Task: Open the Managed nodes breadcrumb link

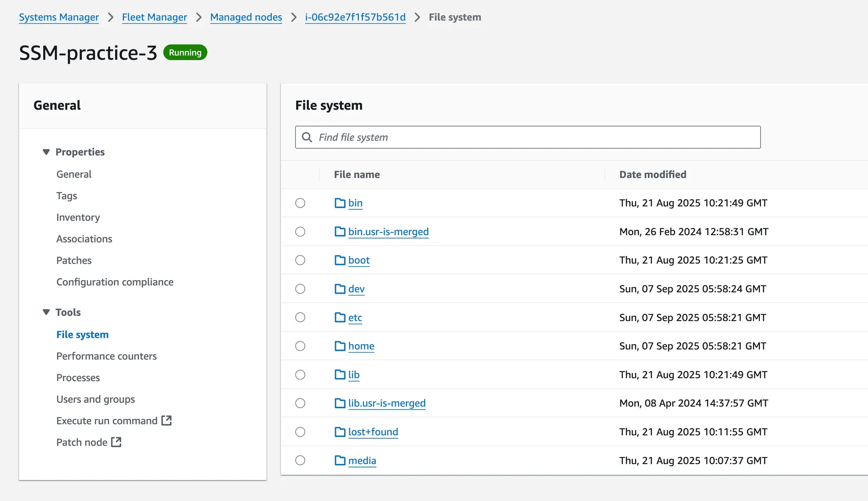Action: point(246,17)
